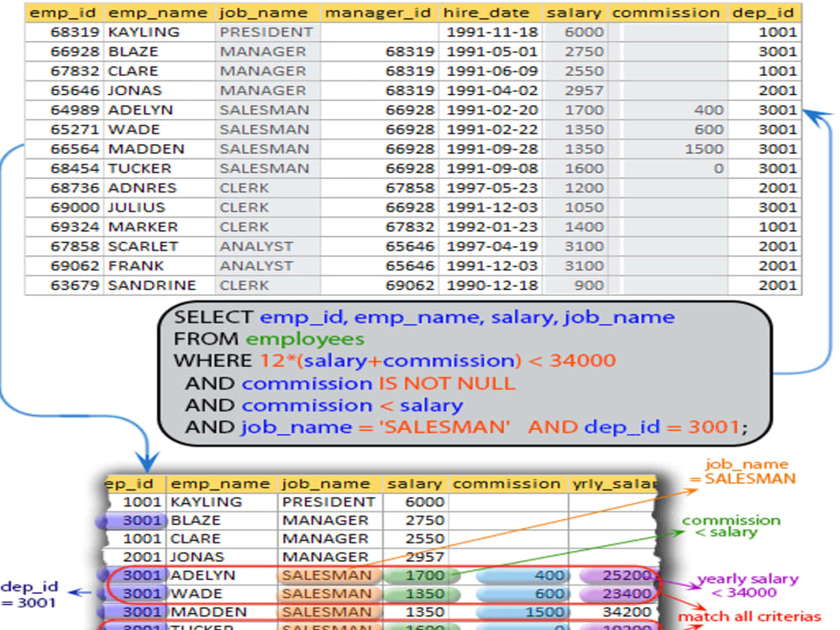Select hire date 1997-04-19
This screenshot has width=840, height=630.
(x=491, y=246)
